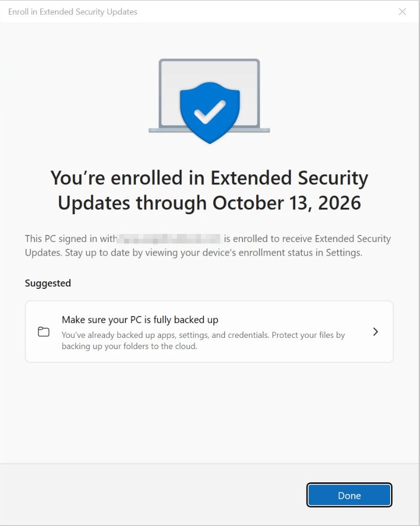Click the Enroll in Extended Security Updates title
420x526 pixels.
point(72,12)
